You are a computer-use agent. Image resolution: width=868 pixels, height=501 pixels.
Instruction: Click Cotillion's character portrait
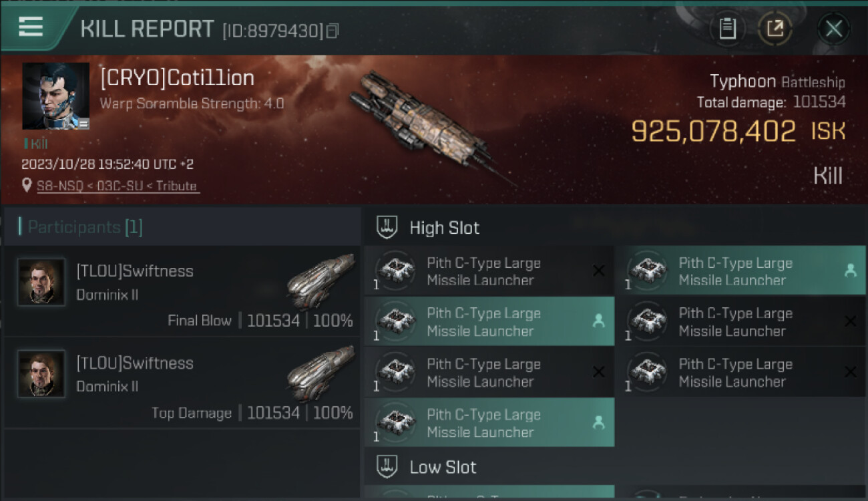pos(55,96)
